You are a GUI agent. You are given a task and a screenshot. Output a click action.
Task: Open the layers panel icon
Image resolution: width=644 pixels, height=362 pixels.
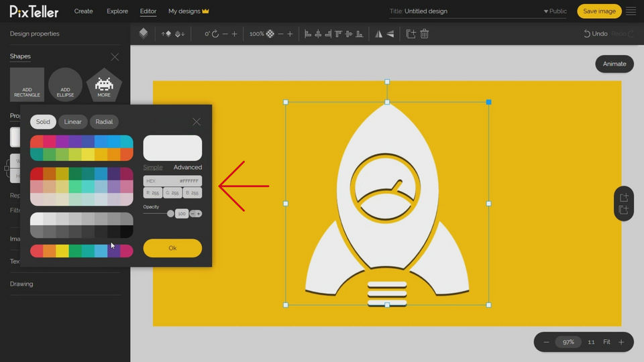[144, 34]
